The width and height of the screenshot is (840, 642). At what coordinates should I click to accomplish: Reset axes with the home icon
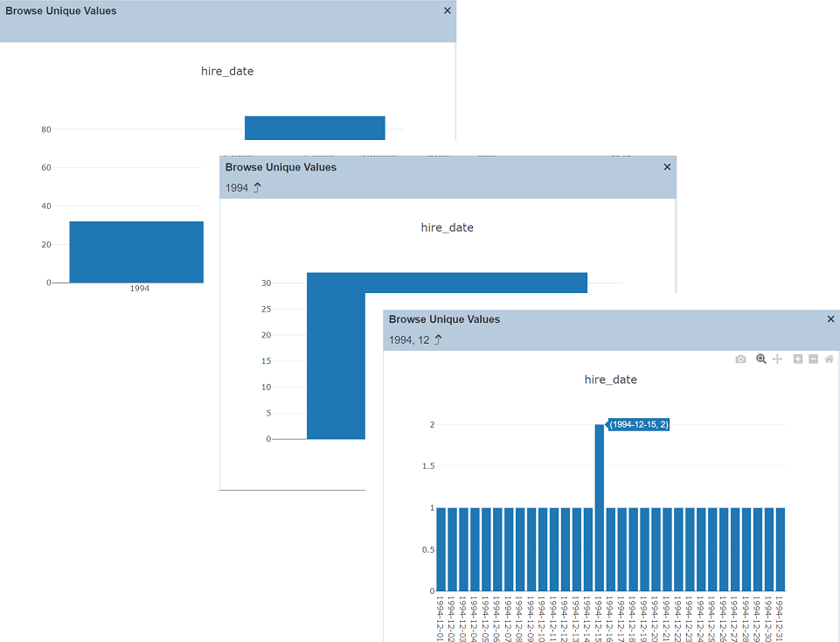[x=829, y=359]
